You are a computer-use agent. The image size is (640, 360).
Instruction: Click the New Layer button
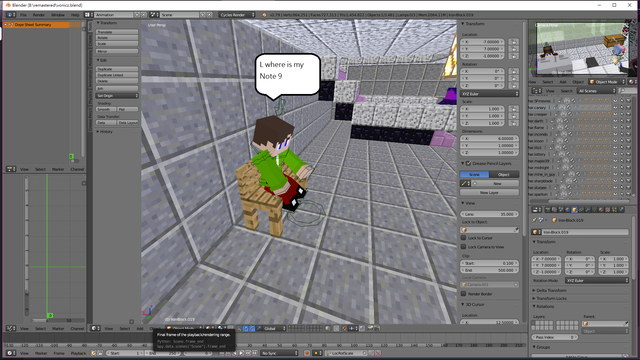[490, 192]
